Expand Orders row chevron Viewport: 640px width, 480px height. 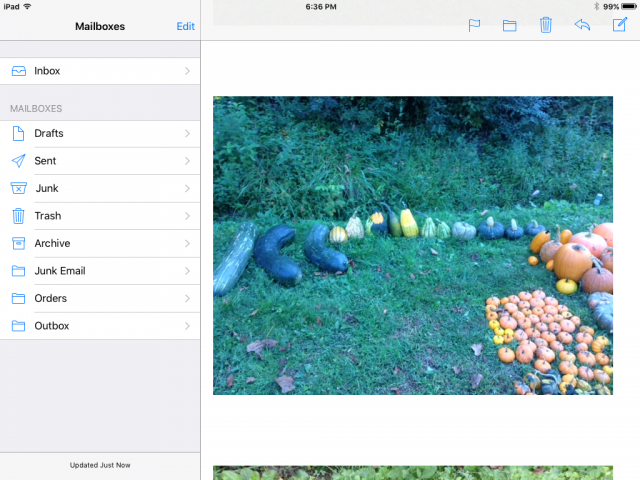pos(187,298)
